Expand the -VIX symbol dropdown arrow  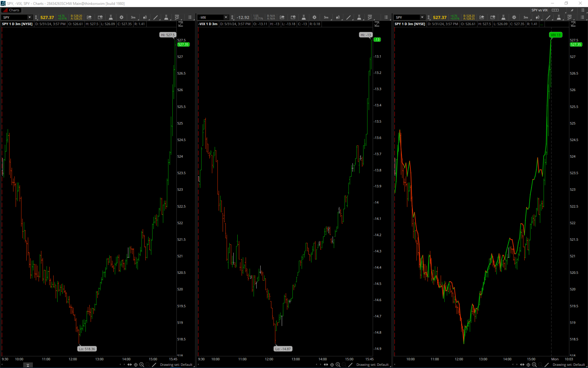(x=226, y=17)
